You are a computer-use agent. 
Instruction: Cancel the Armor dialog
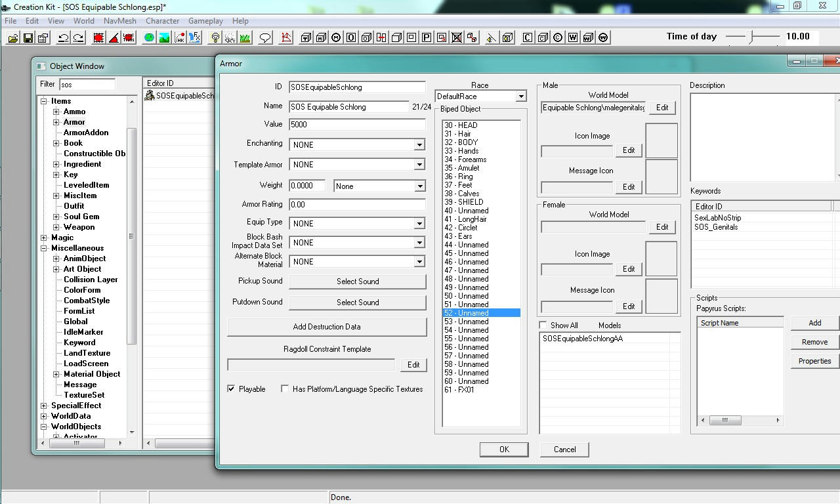coord(564,450)
